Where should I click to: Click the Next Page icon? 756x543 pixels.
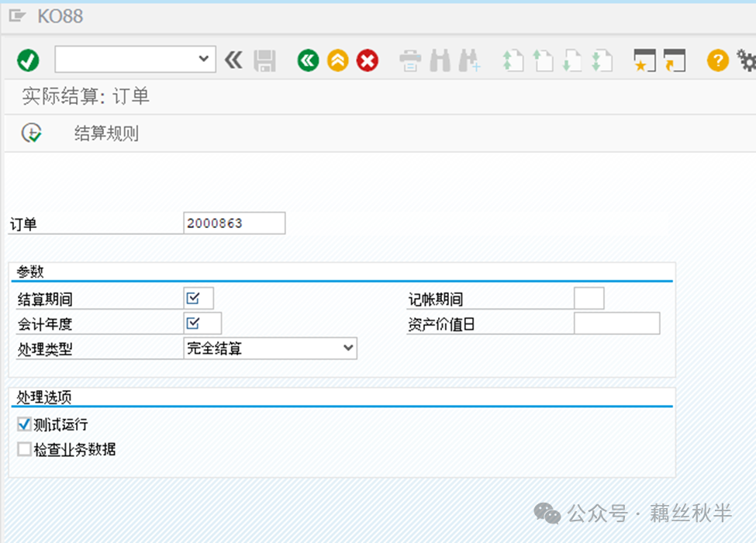tap(573, 61)
